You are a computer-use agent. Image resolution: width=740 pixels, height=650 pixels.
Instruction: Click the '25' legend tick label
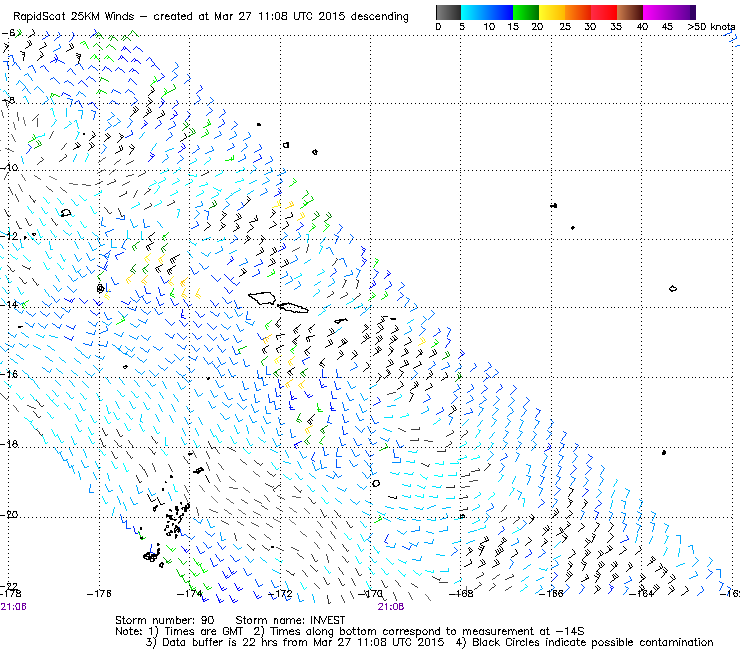(x=565, y=27)
